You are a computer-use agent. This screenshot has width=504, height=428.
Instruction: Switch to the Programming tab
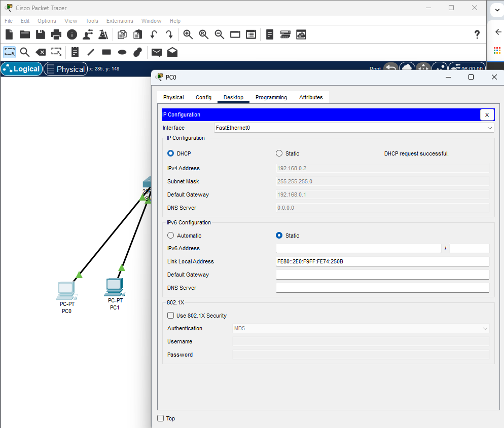coord(271,97)
